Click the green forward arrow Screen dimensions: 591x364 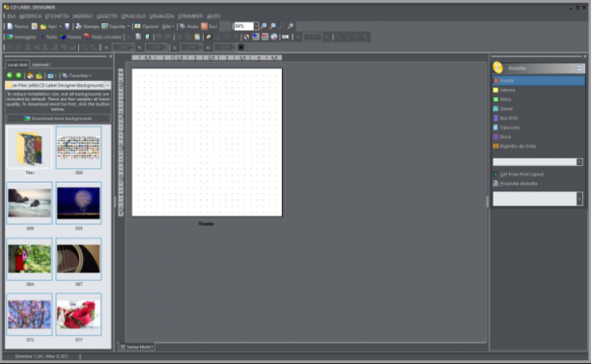point(18,75)
